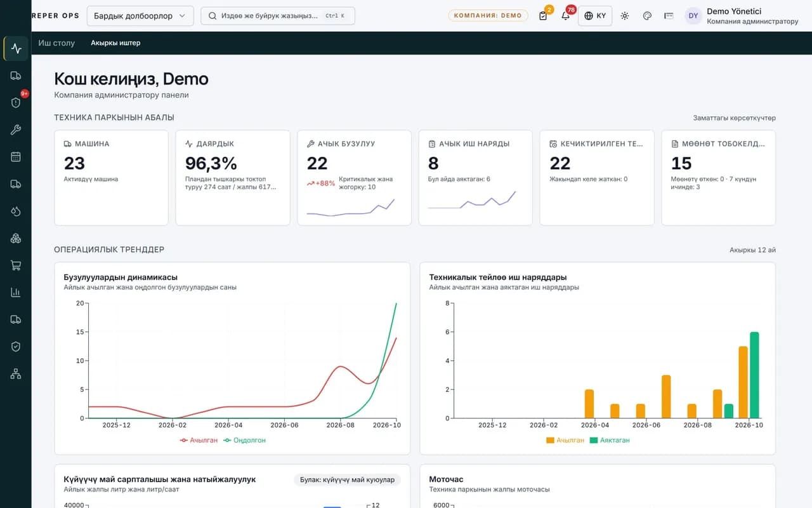Click the Кош келиңиз, Demo heading
Screen dimensions: 812x508
point(131,79)
